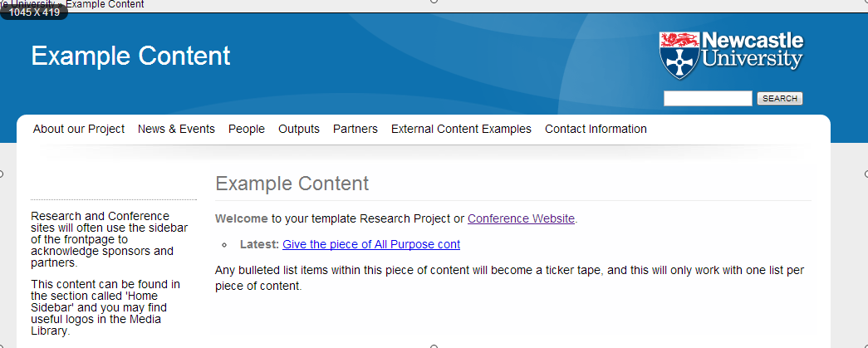Open the People menu item
The width and height of the screenshot is (868, 348).
(247, 129)
